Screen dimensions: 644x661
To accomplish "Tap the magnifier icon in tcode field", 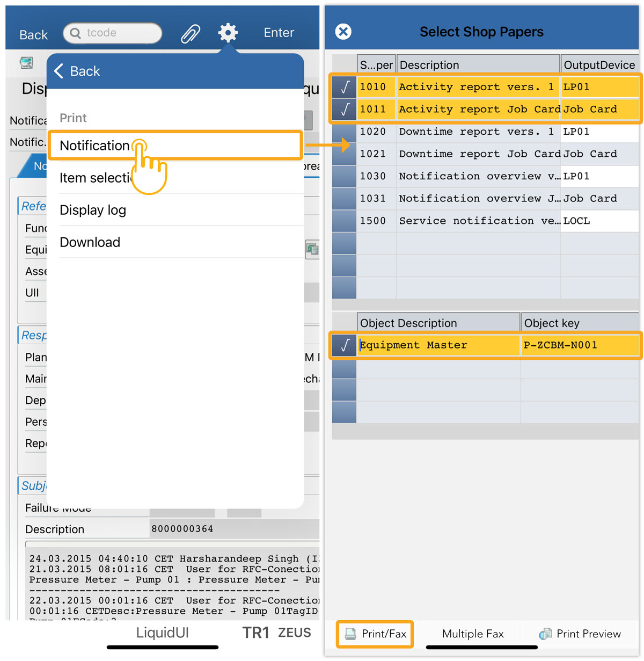I will pyautogui.click(x=76, y=33).
